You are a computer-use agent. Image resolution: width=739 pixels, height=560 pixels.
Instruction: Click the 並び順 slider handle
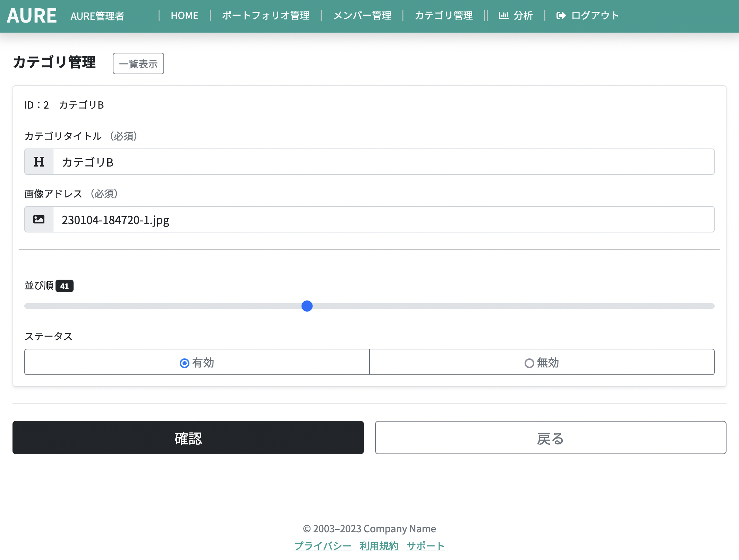(x=307, y=306)
